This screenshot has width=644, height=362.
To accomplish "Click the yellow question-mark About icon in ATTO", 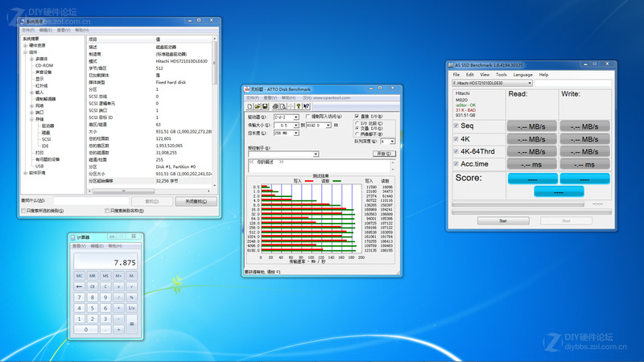I will point(299,106).
